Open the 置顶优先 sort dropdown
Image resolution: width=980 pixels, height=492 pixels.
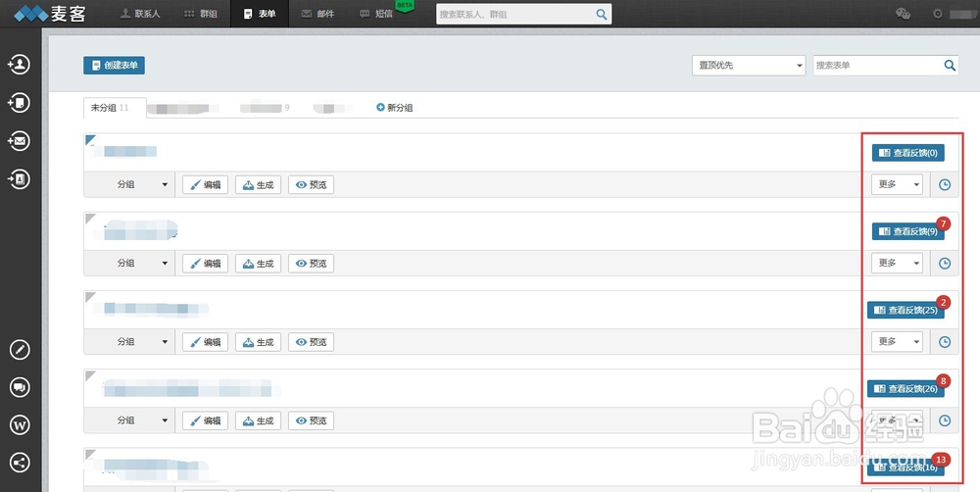(x=749, y=66)
